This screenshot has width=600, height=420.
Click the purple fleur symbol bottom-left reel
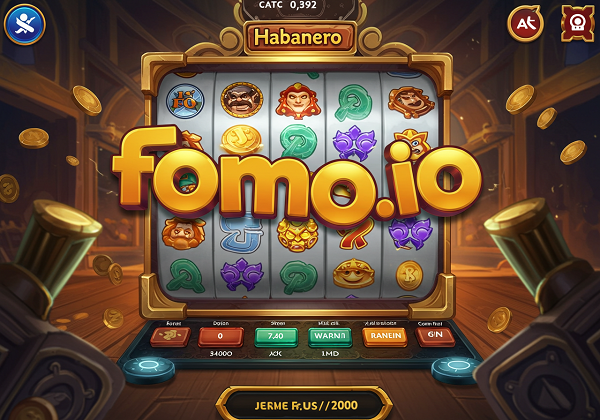click(x=242, y=275)
